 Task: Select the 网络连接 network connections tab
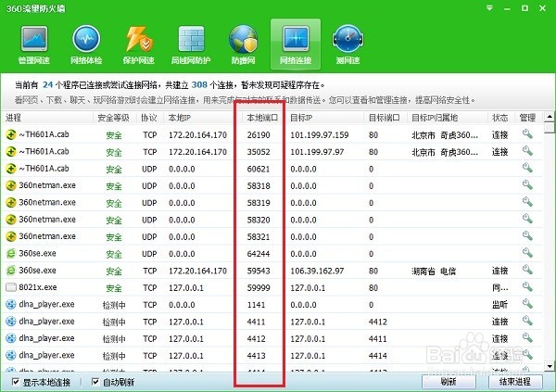click(296, 44)
